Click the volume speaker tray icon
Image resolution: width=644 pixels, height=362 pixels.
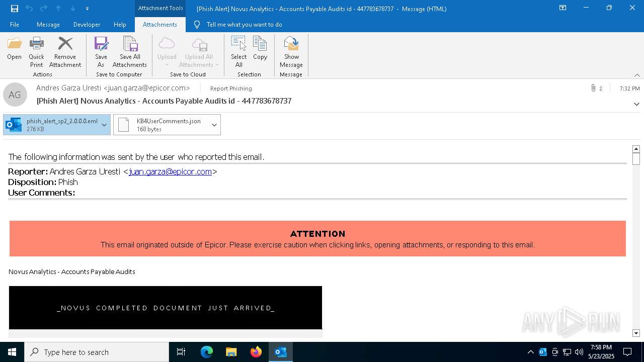(579, 352)
